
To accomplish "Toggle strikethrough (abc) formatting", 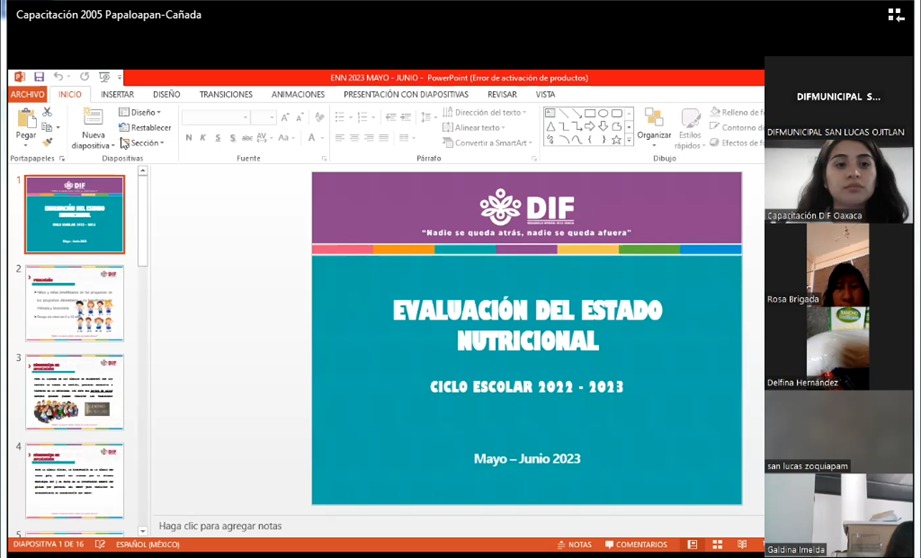I will point(247,138).
